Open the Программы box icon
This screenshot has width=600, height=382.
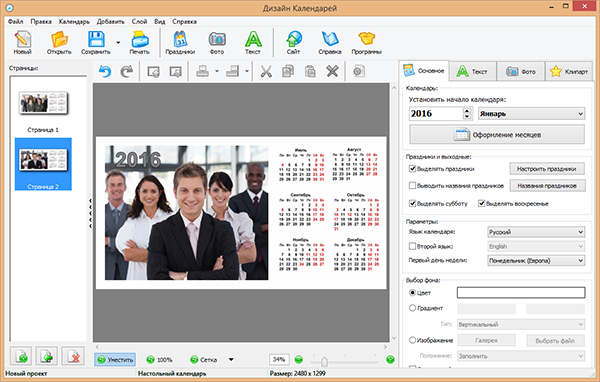click(367, 42)
